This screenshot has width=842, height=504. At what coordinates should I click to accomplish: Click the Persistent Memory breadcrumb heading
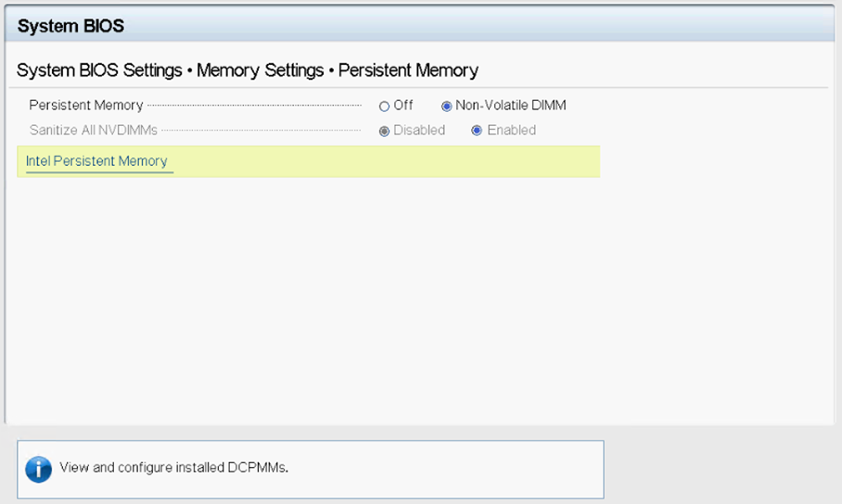[408, 70]
